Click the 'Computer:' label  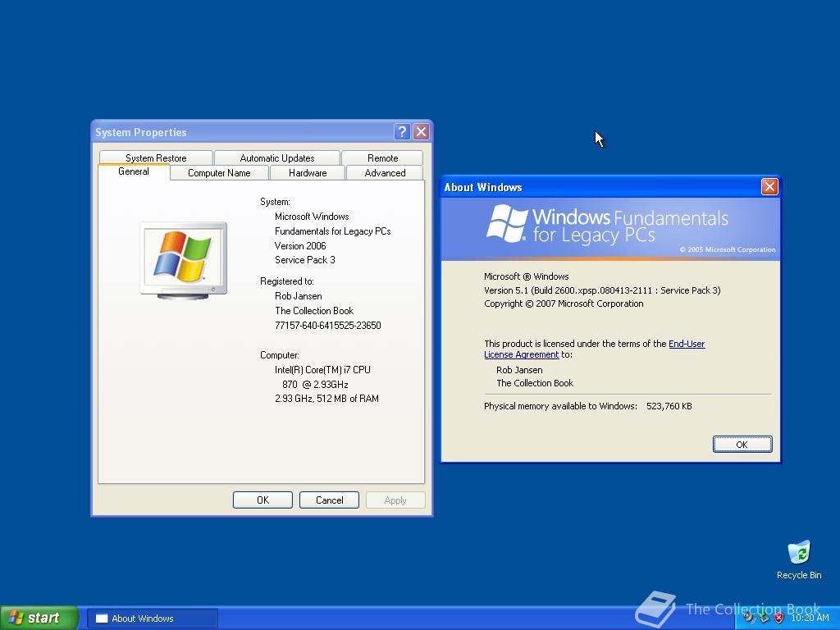pos(280,355)
